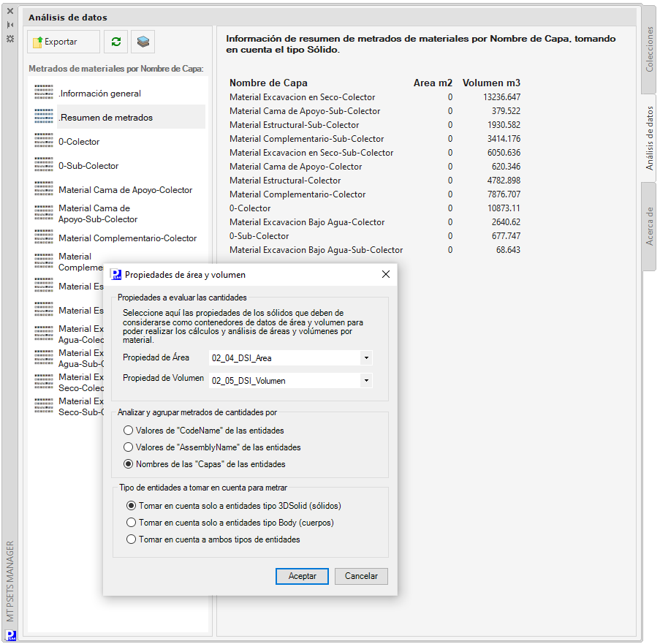The image size is (660, 644).
Task: Select table icon beside 0-Colector
Action: (x=44, y=140)
